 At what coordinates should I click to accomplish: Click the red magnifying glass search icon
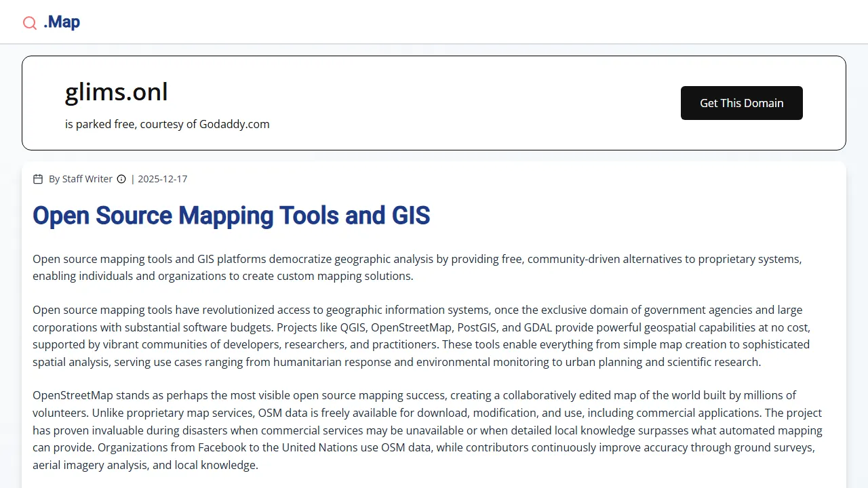click(x=30, y=22)
